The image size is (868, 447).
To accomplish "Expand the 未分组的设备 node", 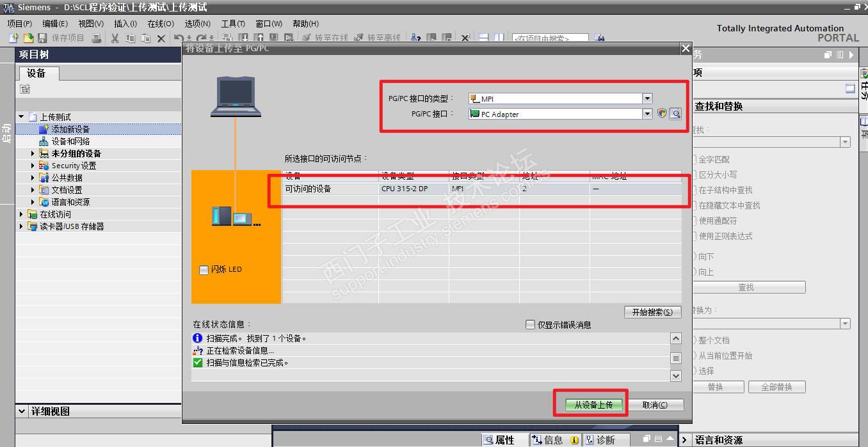I will click(x=33, y=153).
